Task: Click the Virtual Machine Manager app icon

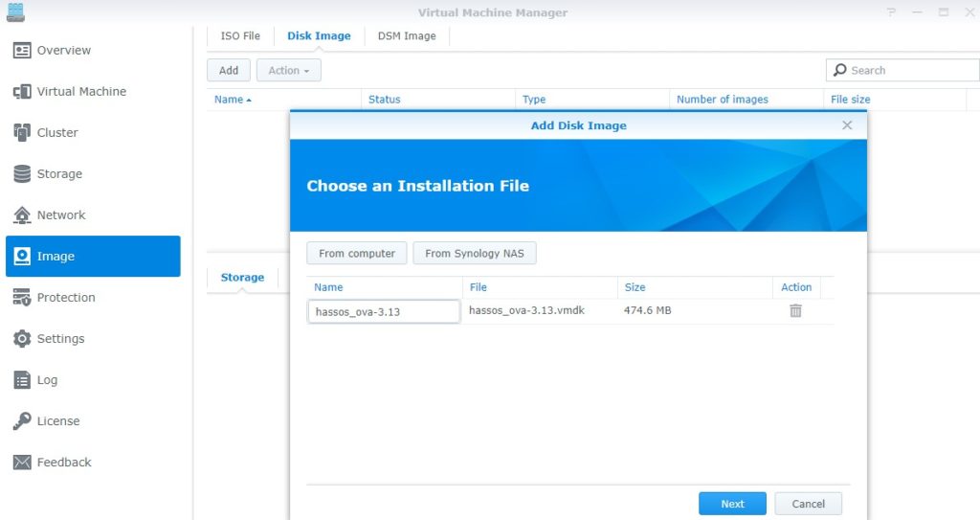Action: point(15,11)
